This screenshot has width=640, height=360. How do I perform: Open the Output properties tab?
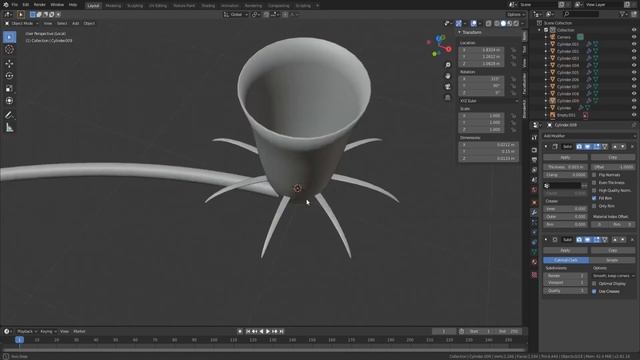click(534, 160)
